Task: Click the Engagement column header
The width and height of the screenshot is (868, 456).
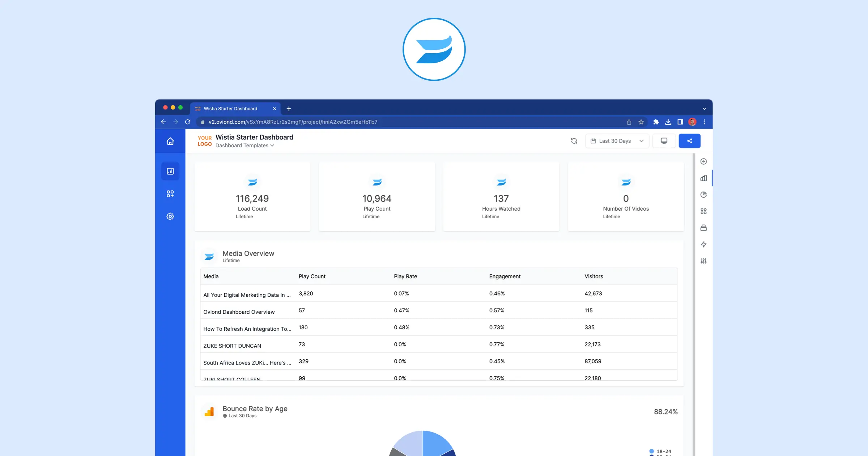Action: (x=505, y=276)
